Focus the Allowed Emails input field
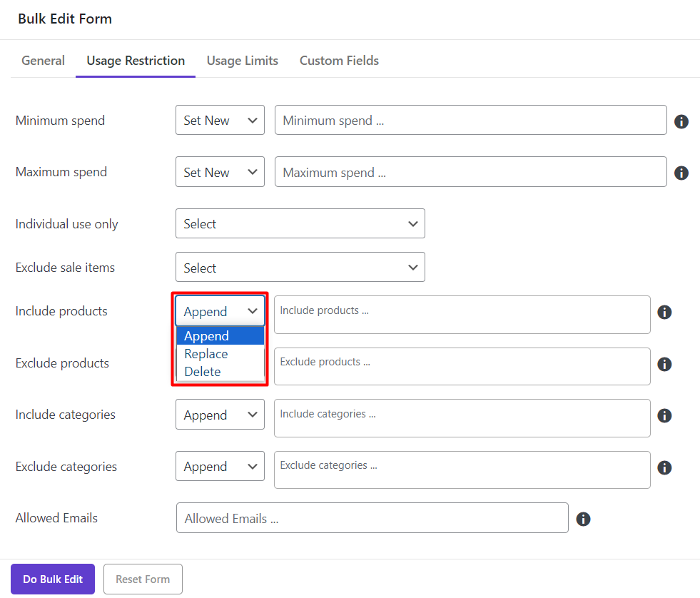The image size is (700, 598). click(372, 518)
